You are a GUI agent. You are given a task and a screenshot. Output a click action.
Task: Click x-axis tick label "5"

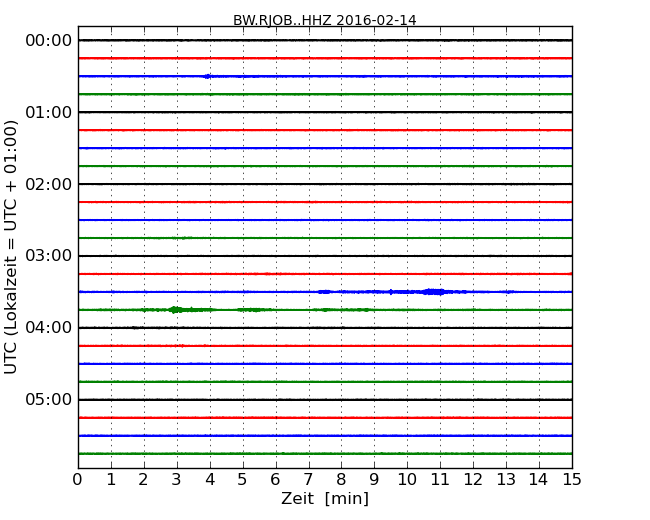coord(243,479)
